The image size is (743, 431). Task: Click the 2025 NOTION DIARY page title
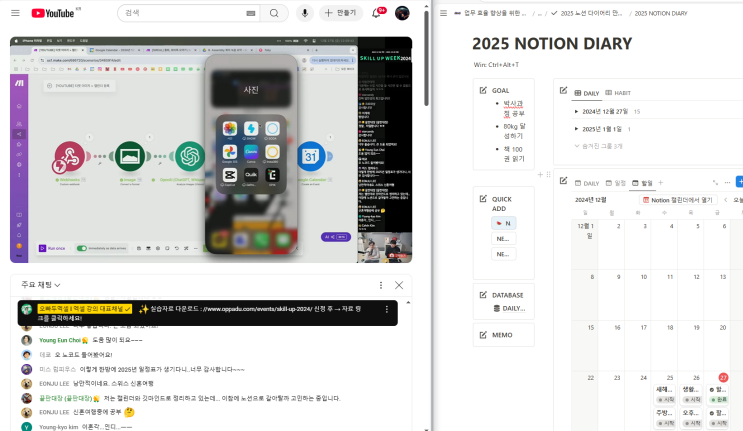click(x=552, y=44)
